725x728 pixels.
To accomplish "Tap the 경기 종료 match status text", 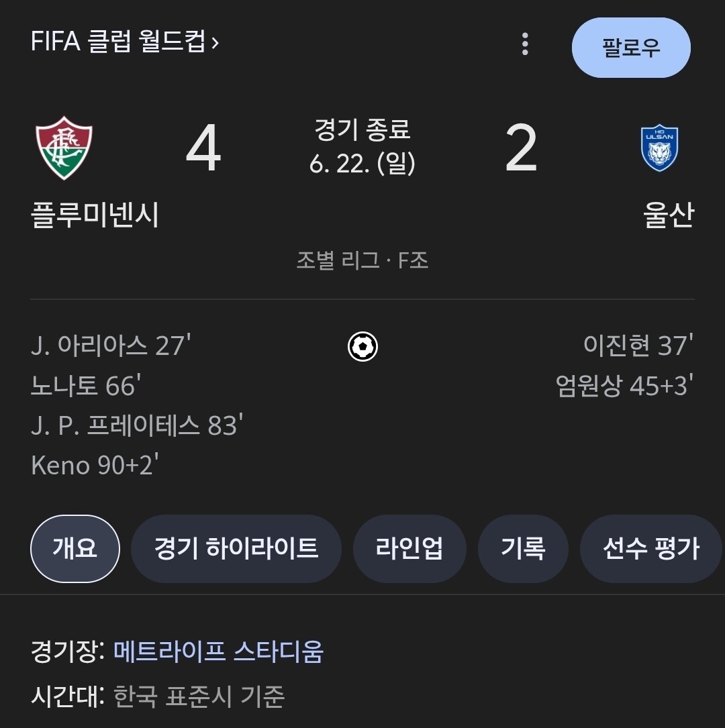I will (362, 129).
